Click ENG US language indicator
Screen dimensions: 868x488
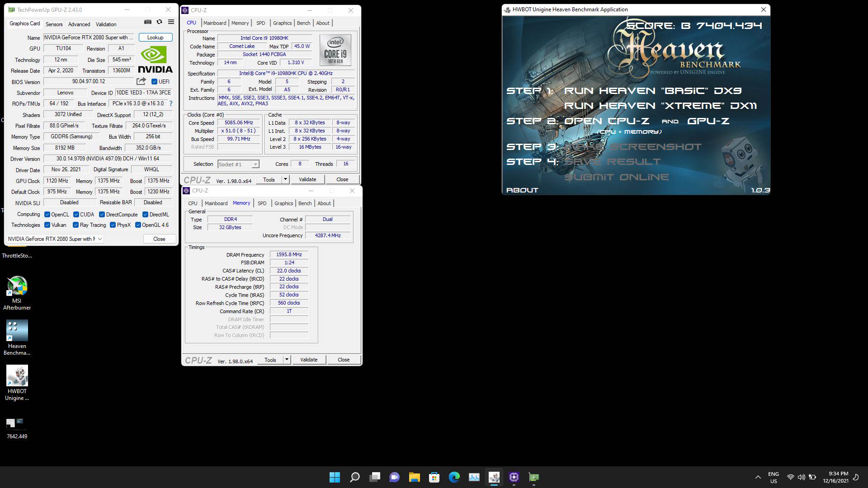[x=774, y=477]
